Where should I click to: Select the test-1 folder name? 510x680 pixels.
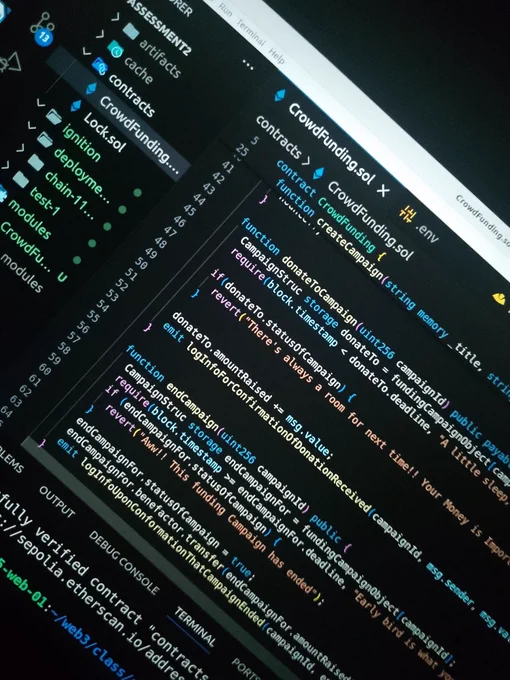click(45, 202)
